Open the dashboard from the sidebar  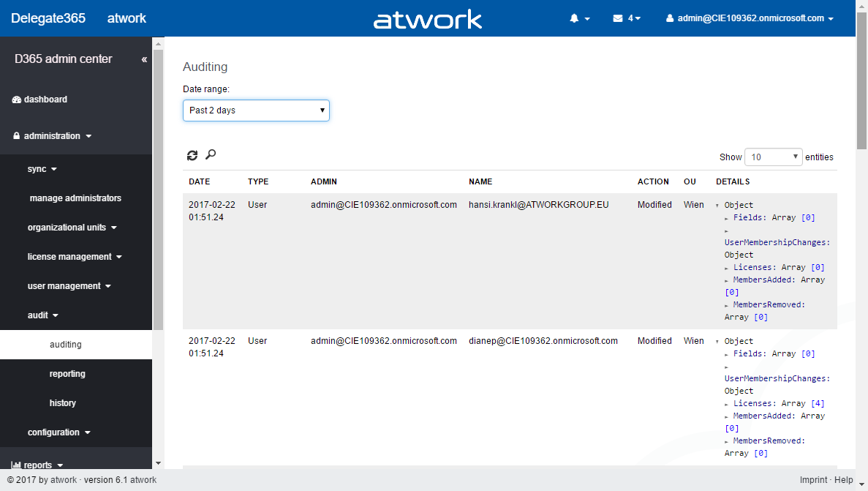coord(45,100)
